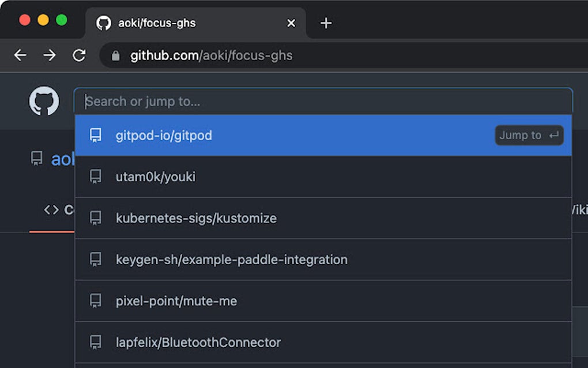
Task: Click the GitHub octocat logo
Action: click(43, 102)
